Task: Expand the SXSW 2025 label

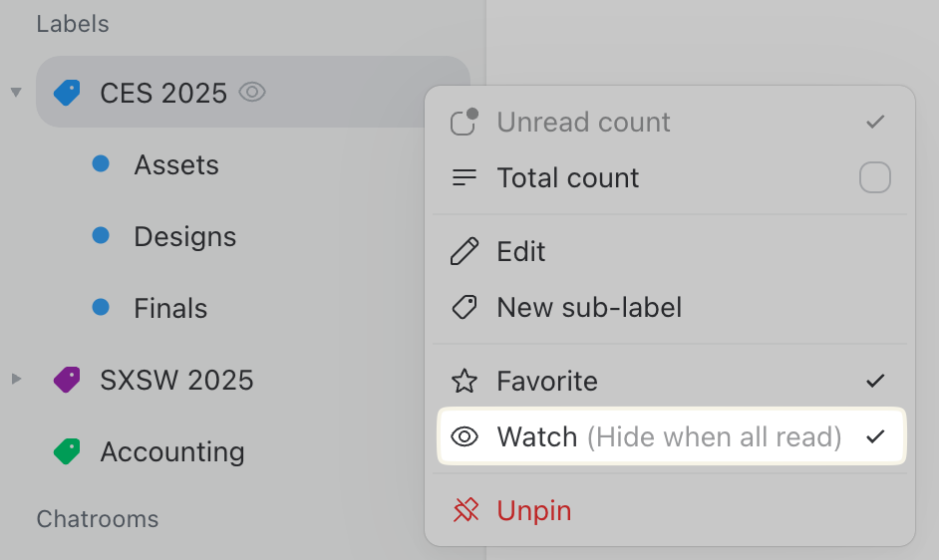Action: coord(16,380)
